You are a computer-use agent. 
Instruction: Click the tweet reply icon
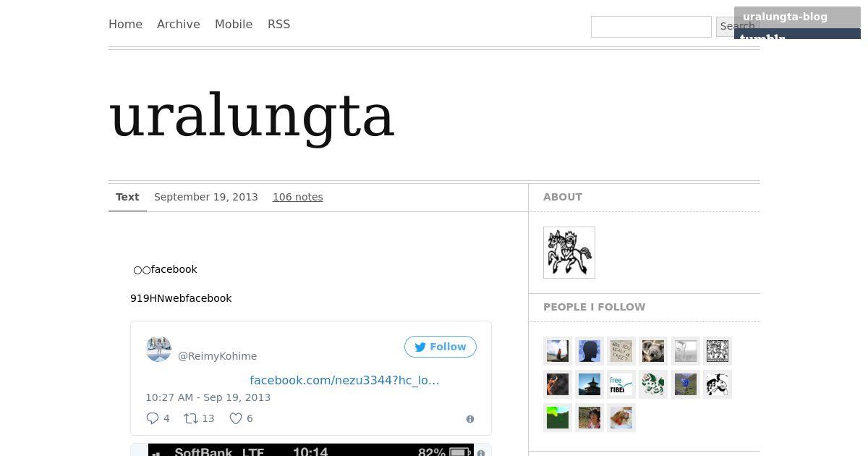[153, 418]
